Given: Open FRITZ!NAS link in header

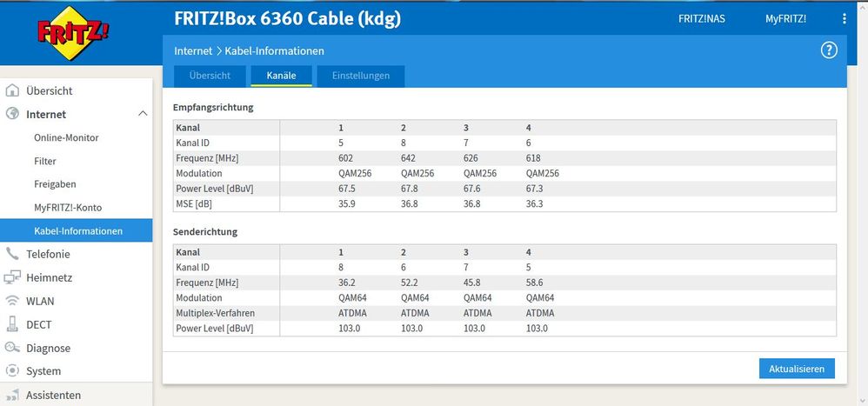Looking at the screenshot, I should coord(701,19).
